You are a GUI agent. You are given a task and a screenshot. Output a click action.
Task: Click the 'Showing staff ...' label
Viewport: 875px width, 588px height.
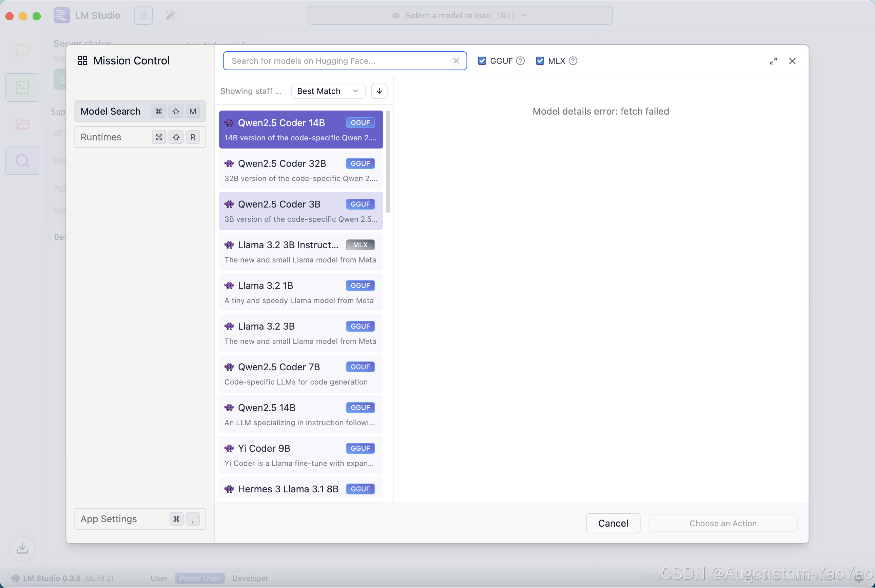pyautogui.click(x=251, y=91)
